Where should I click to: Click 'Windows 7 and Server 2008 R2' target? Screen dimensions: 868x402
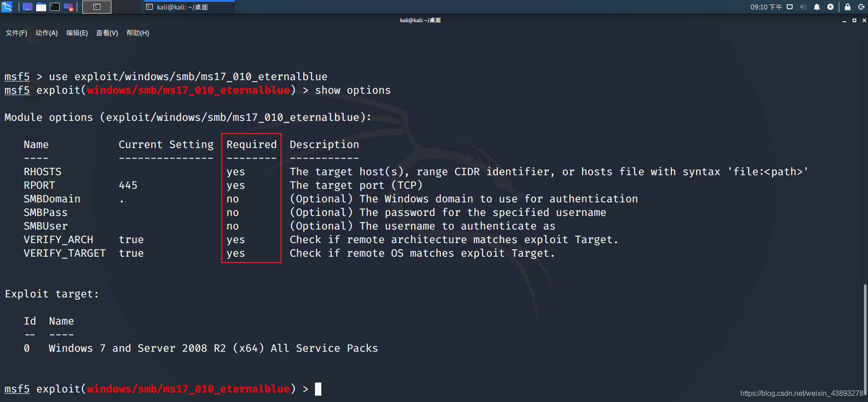pos(138,348)
